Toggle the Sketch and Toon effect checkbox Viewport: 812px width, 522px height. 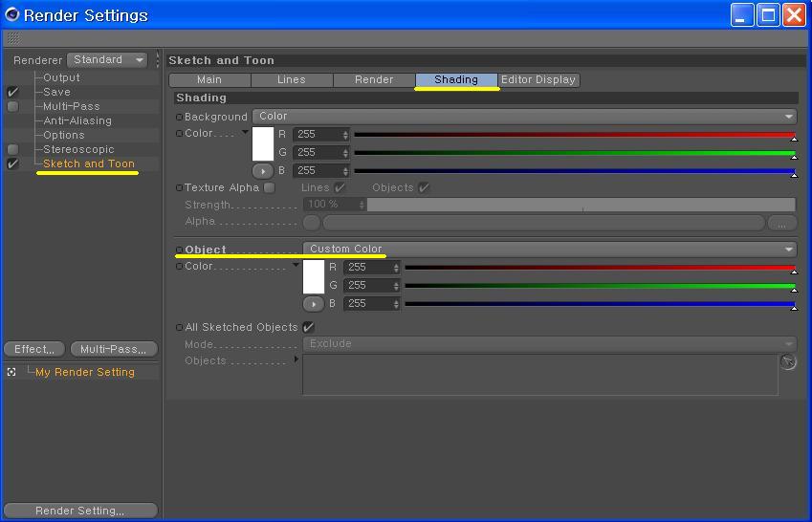coord(12,163)
